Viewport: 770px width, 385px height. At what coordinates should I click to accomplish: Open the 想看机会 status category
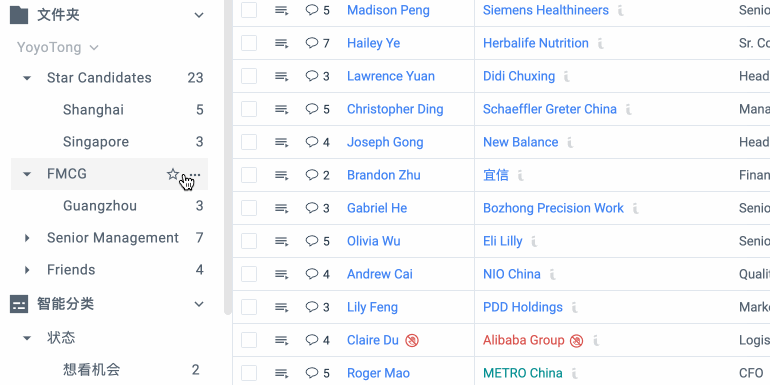(x=91, y=370)
